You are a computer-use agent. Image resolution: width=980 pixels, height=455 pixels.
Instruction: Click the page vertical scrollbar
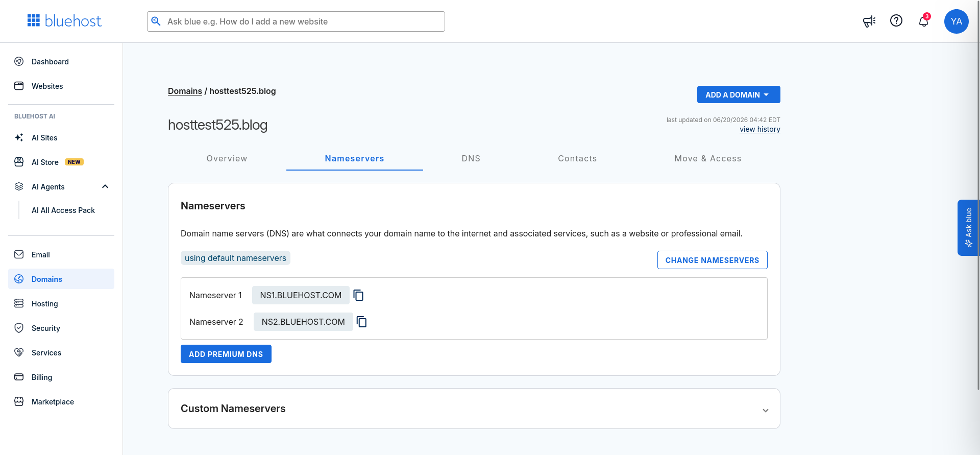(x=977, y=195)
